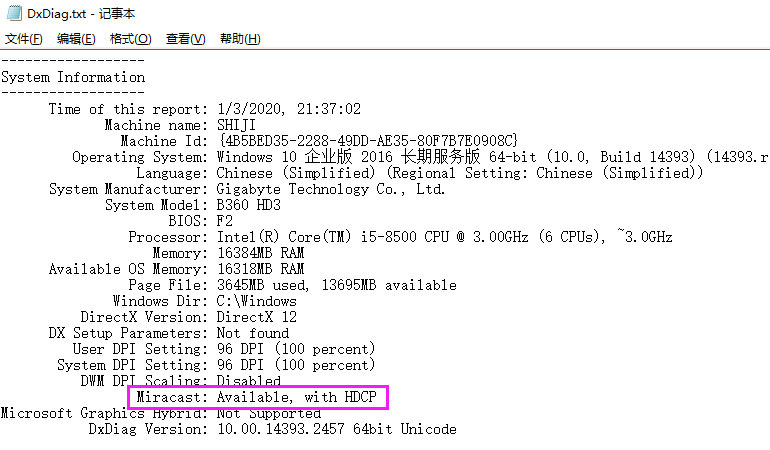This screenshot has width=770, height=450.
Task: Click the report time '1/3/2020, 21:37:02'
Action: tap(289, 109)
